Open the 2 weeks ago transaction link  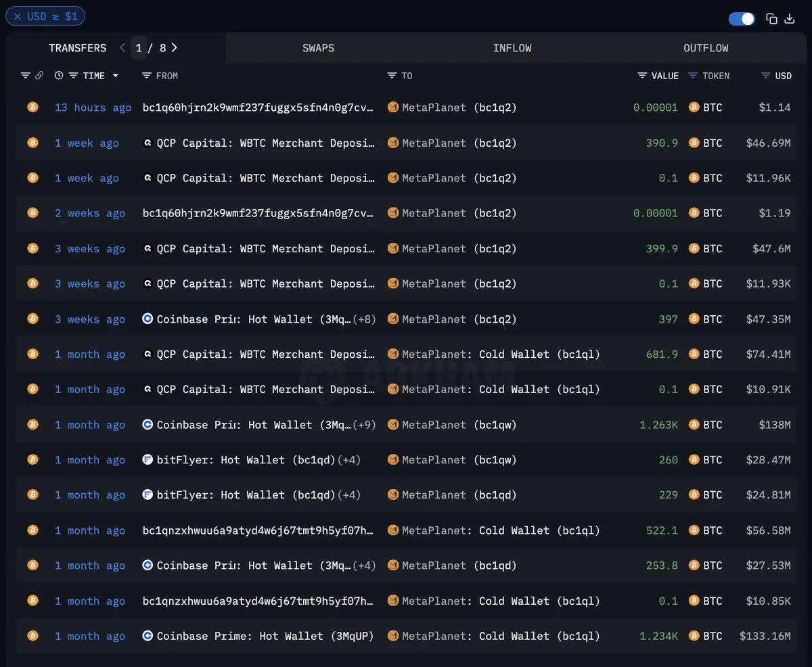pyautogui.click(x=90, y=213)
